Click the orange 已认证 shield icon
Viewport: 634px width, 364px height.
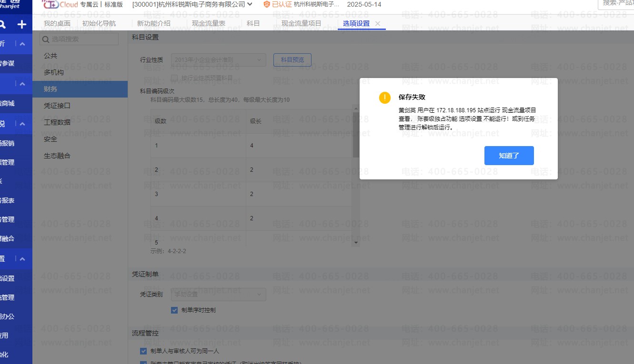(x=266, y=4)
